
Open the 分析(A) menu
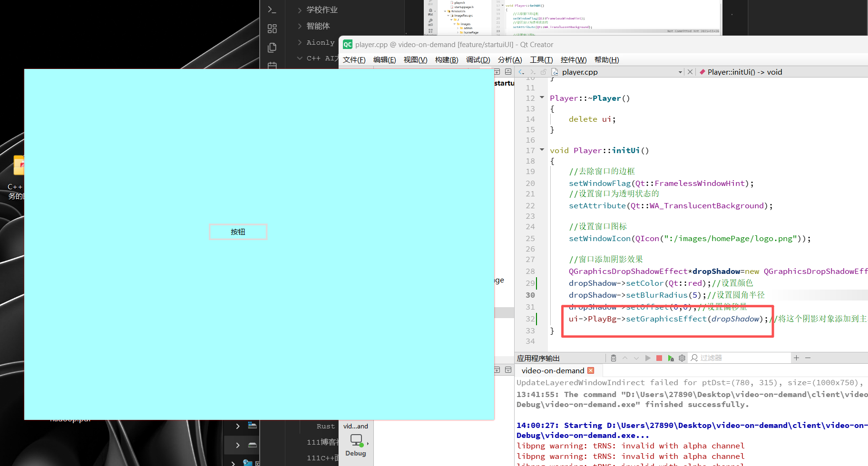coord(510,60)
